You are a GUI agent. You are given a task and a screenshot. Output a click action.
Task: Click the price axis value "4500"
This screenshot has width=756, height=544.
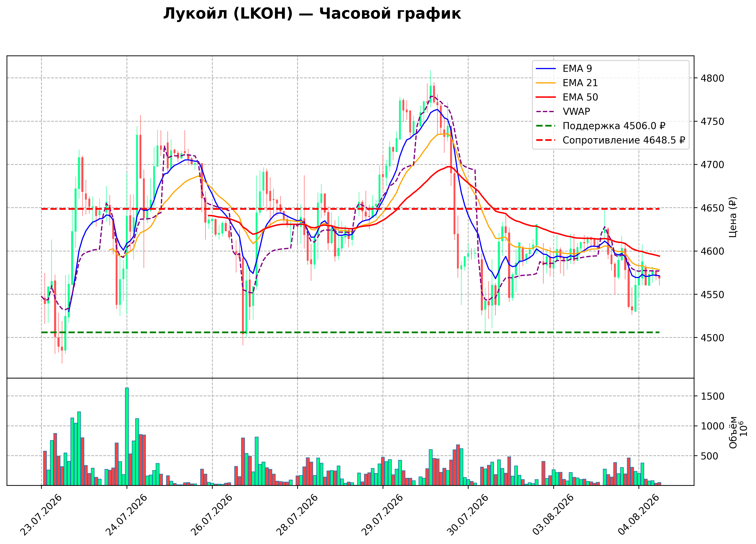pos(712,338)
